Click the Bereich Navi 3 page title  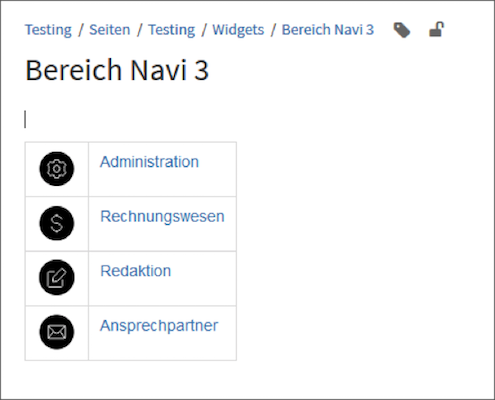117,70
